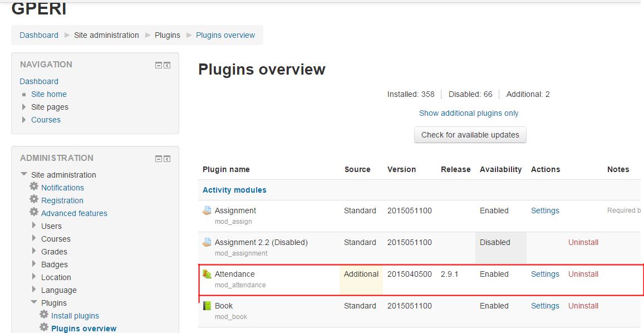Image resolution: width=644 pixels, height=333 pixels.
Task: Check for available updates
Action: point(470,135)
